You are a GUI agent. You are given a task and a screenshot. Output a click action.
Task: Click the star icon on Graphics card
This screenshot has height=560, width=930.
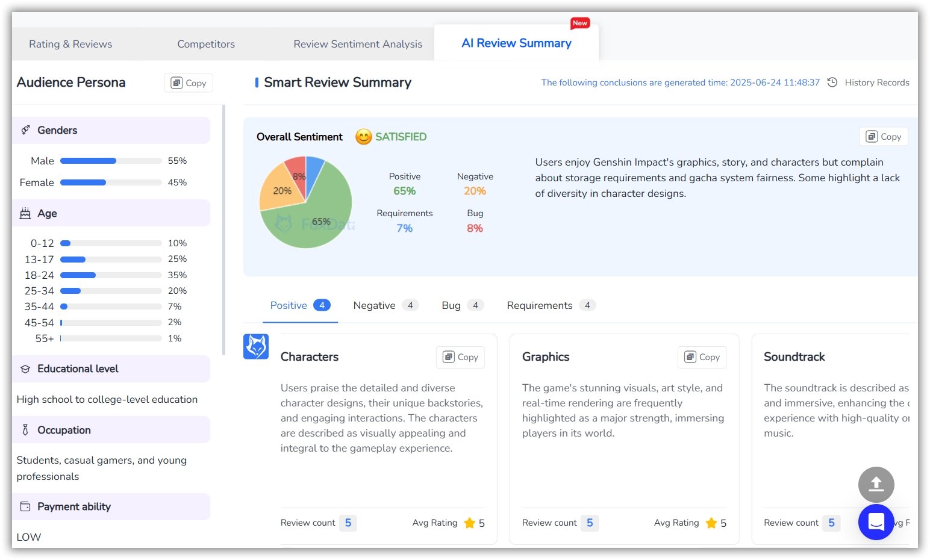pos(711,523)
